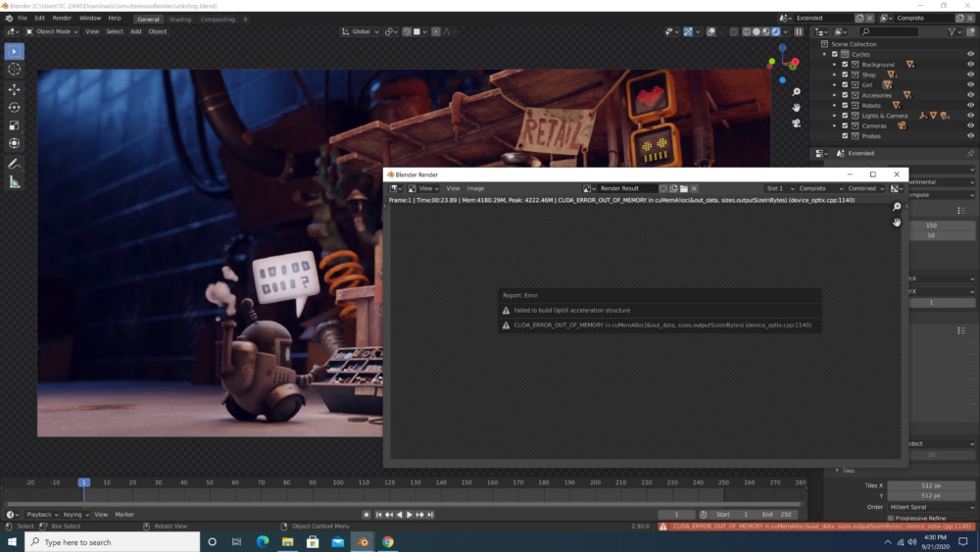980x552 pixels.
Task: Click the End frame 250 field
Action: (x=777, y=515)
